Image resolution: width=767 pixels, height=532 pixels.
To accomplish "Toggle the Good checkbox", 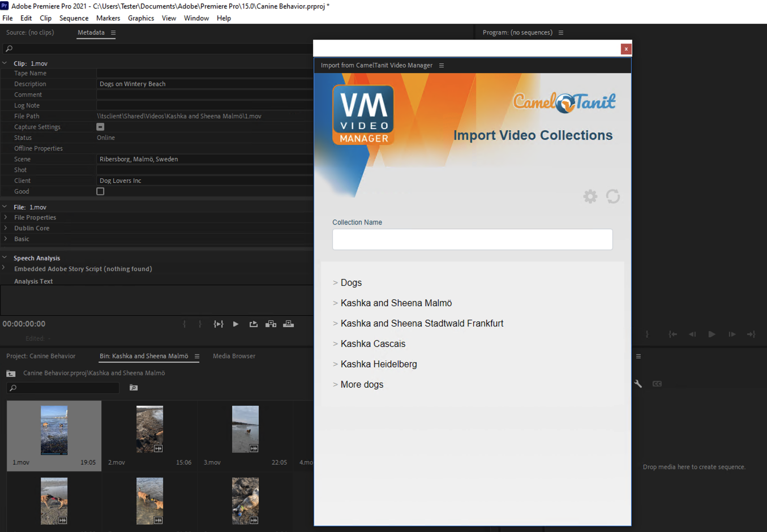I will click(100, 191).
